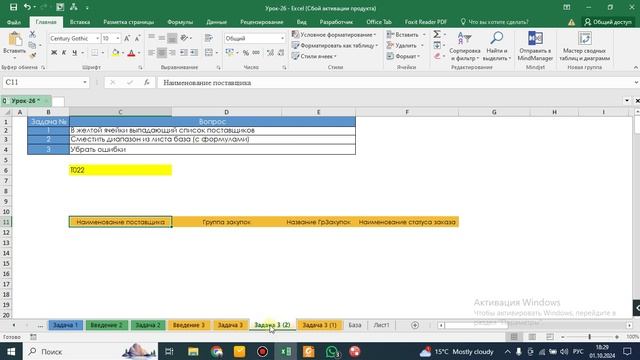Viewport: 640px width, 360px height.
Task: Open the Вставка ribbon tab
Action: click(x=80, y=22)
